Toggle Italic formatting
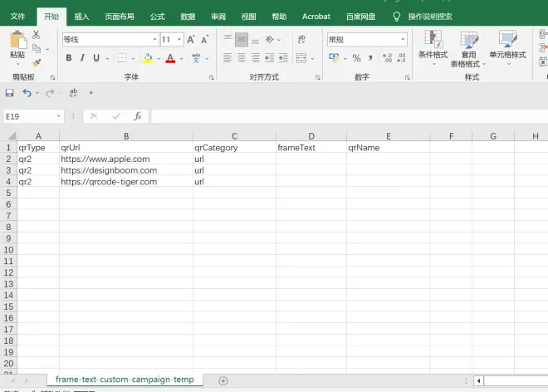This screenshot has height=392, width=548. [x=83, y=58]
